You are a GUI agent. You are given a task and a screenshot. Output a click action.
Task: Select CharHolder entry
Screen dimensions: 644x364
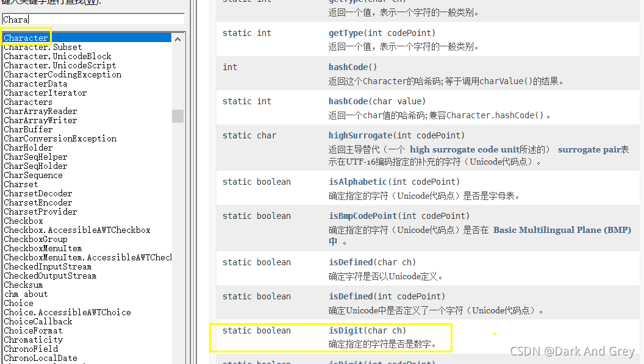(x=28, y=148)
